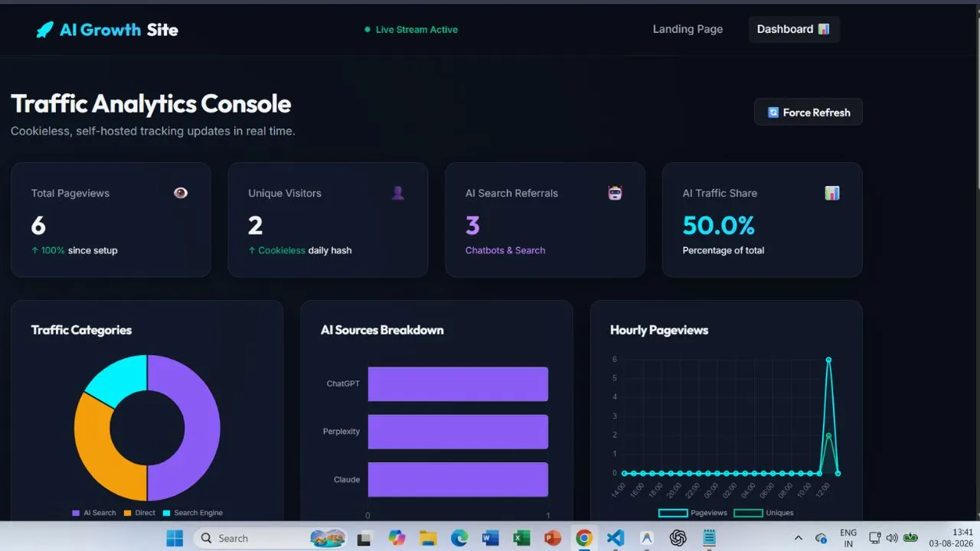The image size is (980, 551).
Task: Click the AI Sources Breakdown title
Action: (x=382, y=330)
